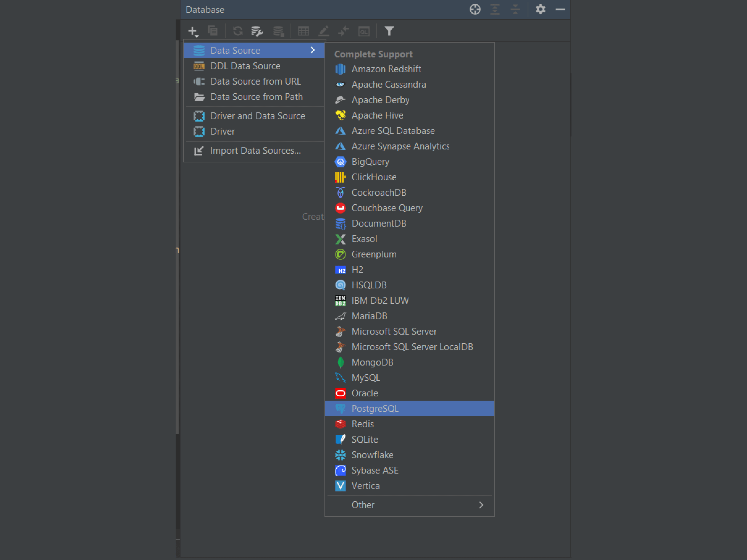This screenshot has width=747, height=560.
Task: Click the Edit Source pencil icon
Action: tap(324, 31)
